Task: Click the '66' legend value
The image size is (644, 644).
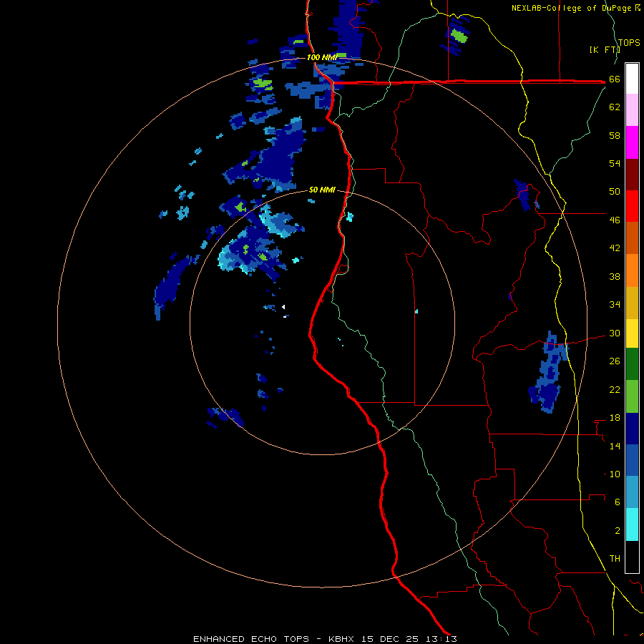Action: tap(615, 79)
